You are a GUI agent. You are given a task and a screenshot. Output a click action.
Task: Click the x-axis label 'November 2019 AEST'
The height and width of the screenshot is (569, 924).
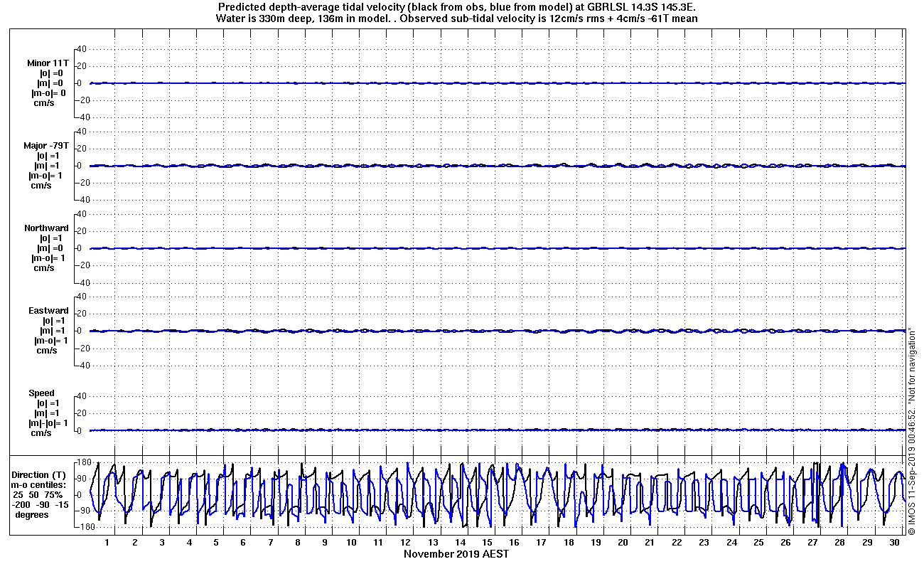456,554
